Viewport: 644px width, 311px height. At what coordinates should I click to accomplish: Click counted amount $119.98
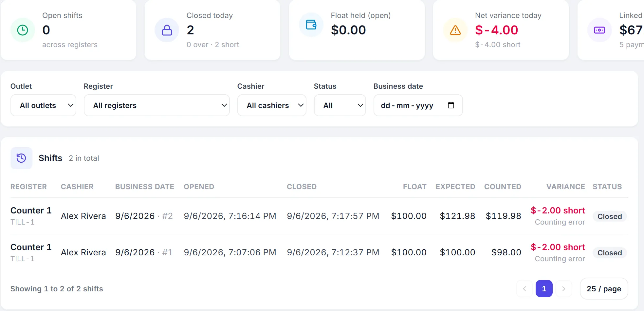coord(504,216)
